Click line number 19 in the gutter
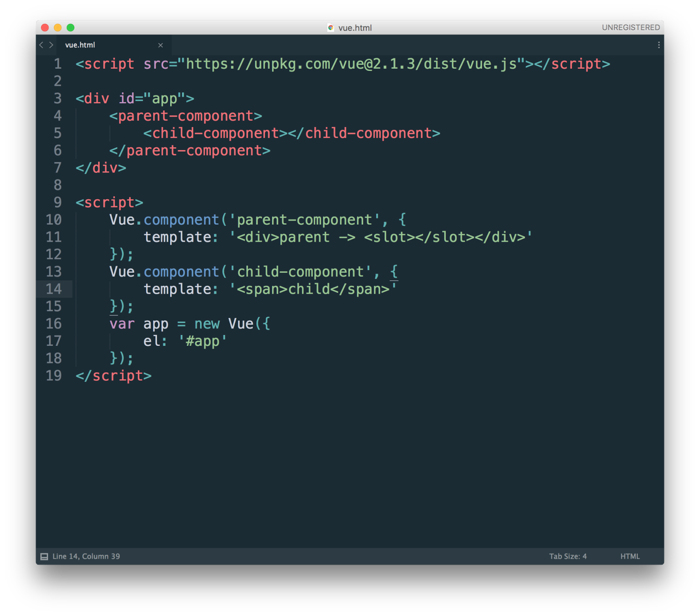This screenshot has height=616, width=700. pos(53,376)
